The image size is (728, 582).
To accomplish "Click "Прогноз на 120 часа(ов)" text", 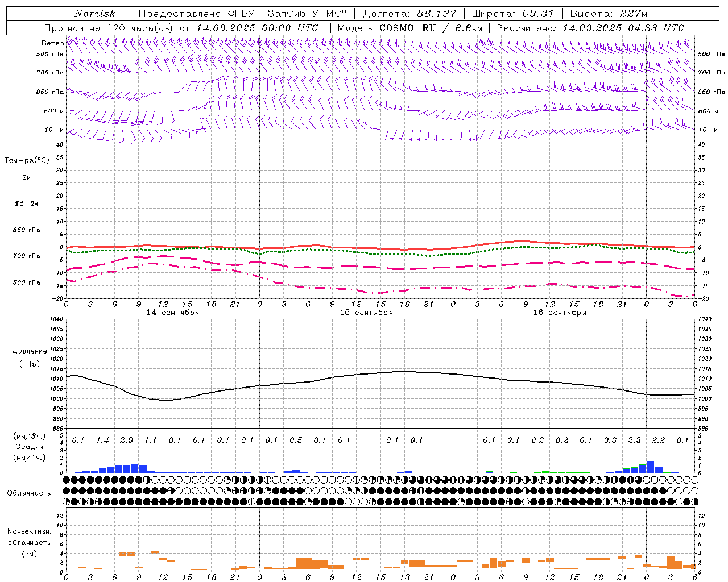I will point(109,28).
